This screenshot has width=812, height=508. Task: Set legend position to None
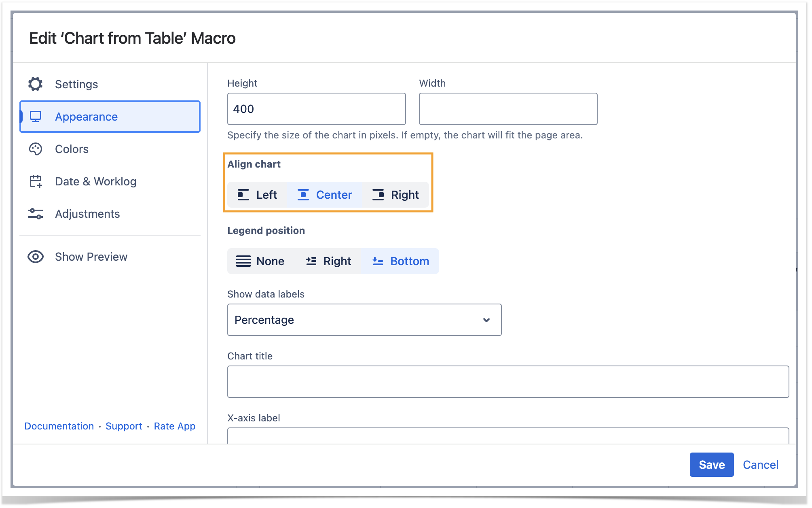point(260,261)
